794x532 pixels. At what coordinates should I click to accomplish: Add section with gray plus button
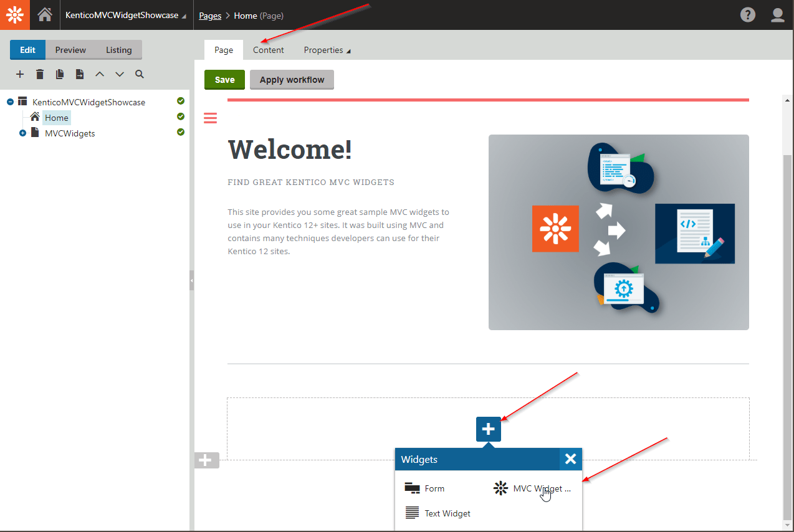coord(206,460)
